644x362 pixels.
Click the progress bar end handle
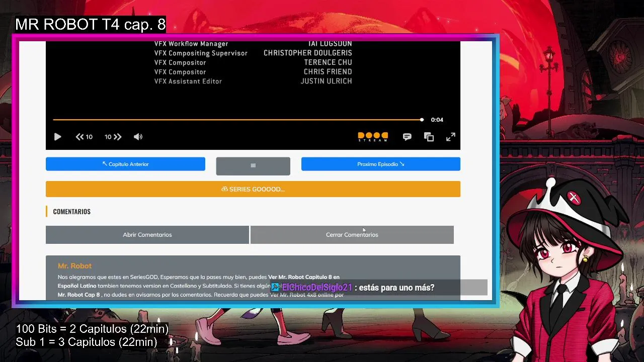point(422,120)
